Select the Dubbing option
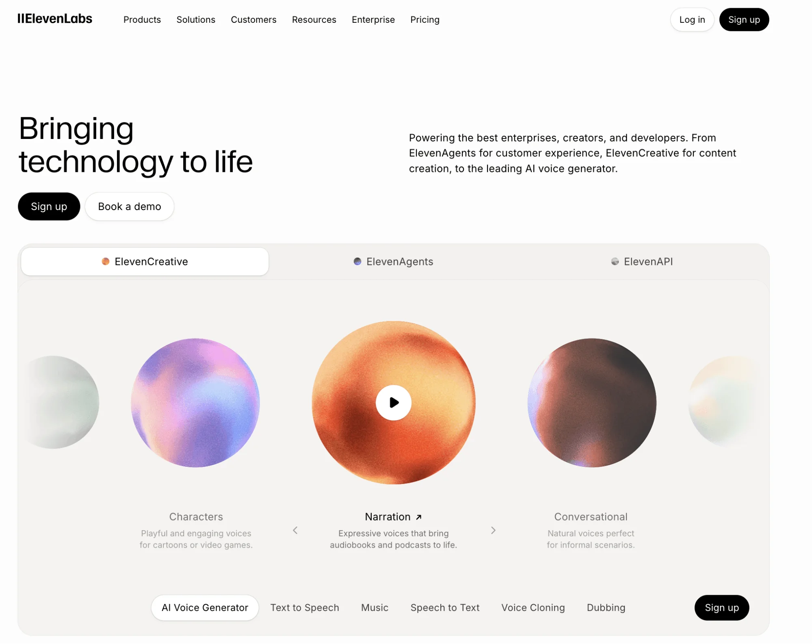The width and height of the screenshot is (812, 644). click(606, 608)
